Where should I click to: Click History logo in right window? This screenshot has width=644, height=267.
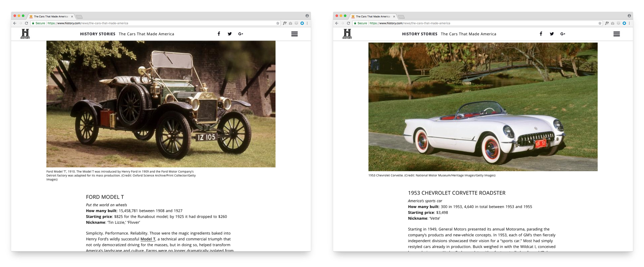pyautogui.click(x=347, y=34)
